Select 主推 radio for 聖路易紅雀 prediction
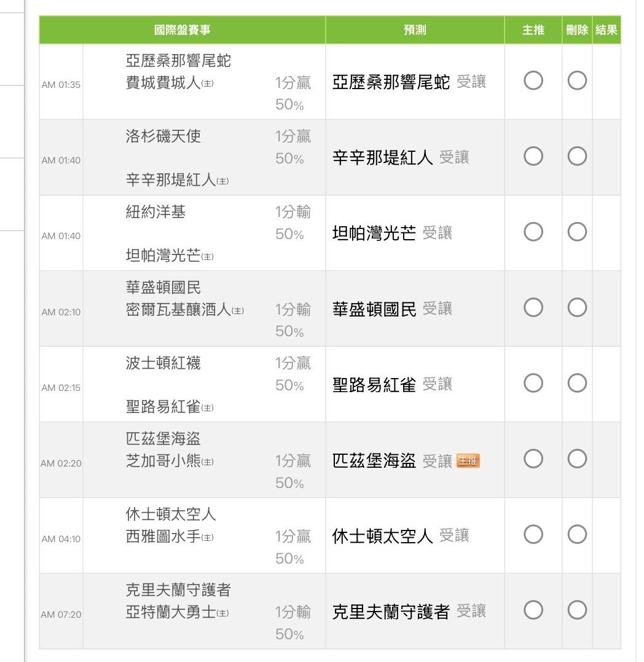This screenshot has width=644, height=662. [533, 384]
